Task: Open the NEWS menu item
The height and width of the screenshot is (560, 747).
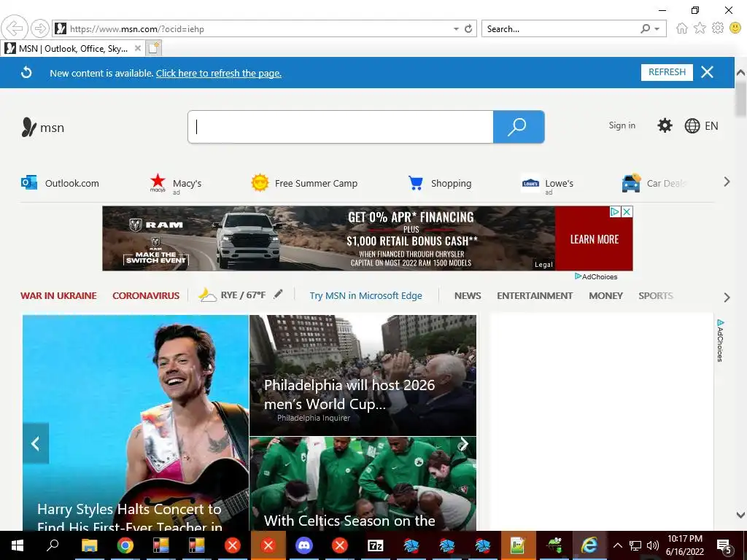Action: click(468, 296)
